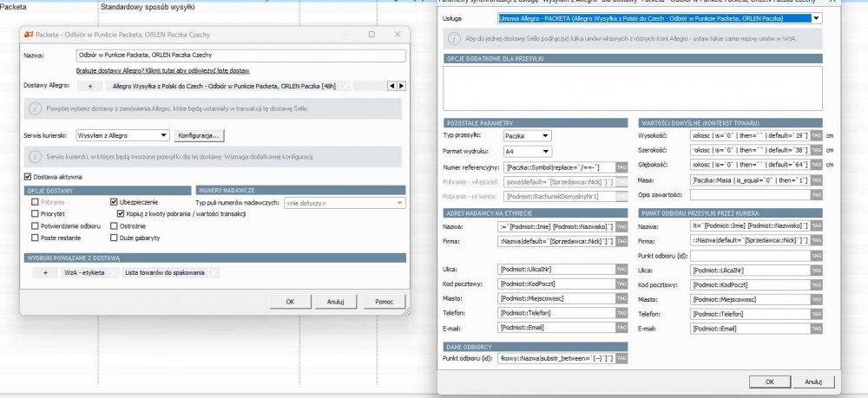Image resolution: width=868 pixels, height=398 pixels.
Task: Enable Potwierdzenie odbioru checkbox
Action: tap(36, 226)
